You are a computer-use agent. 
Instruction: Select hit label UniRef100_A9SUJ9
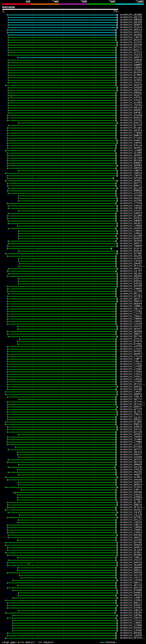pyautogui.click(x=131, y=32)
